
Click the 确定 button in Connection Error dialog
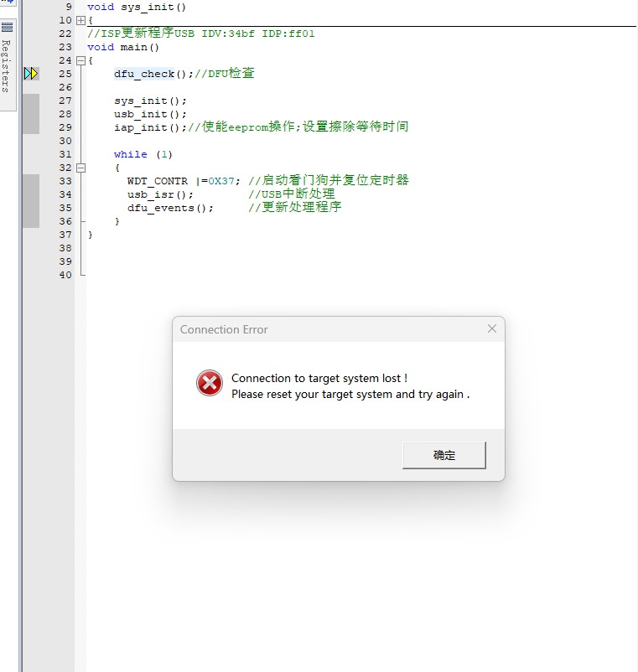coord(443,455)
